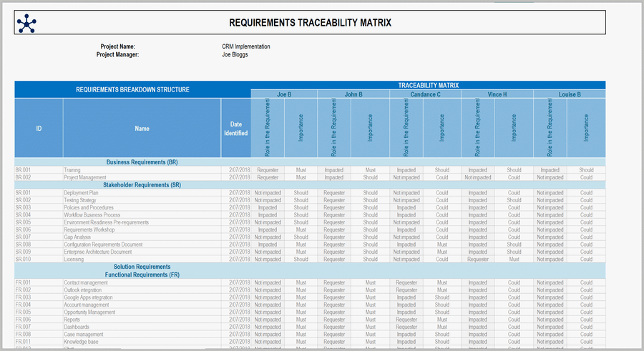Screen dimensions: 644x351
Task: Click the Candance C column header
Action: point(425,94)
